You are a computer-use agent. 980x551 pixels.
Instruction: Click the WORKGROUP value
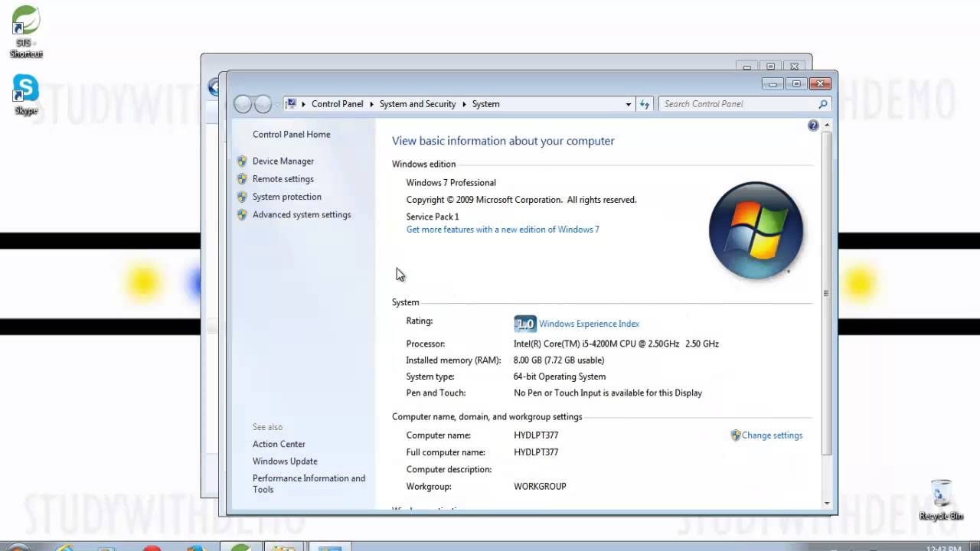[x=540, y=487]
